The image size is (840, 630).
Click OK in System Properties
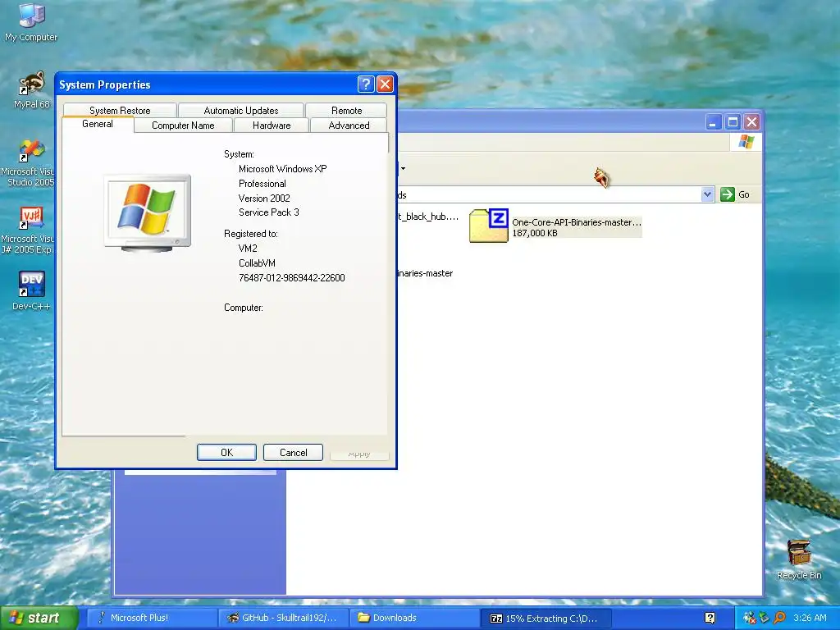point(226,452)
